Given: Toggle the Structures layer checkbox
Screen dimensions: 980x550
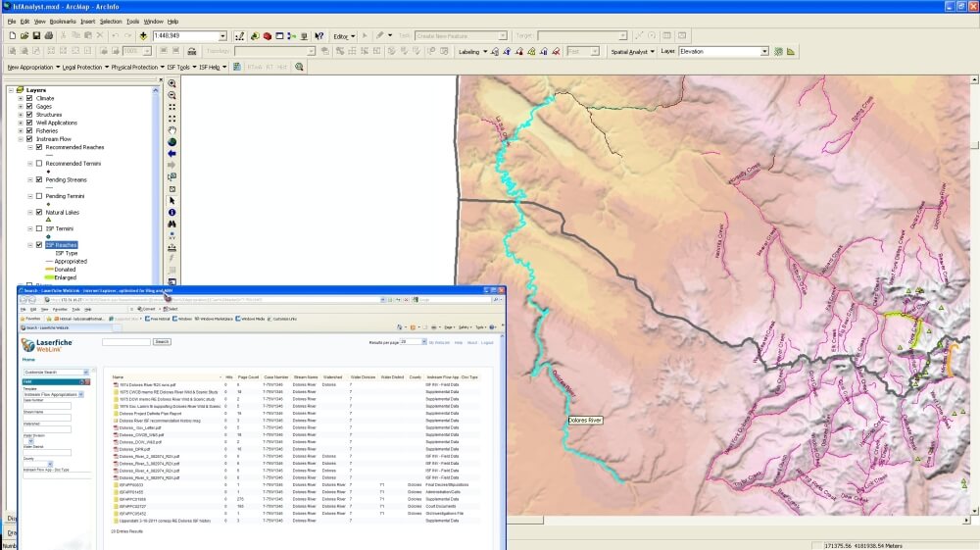Looking at the screenshot, I should 29,115.
